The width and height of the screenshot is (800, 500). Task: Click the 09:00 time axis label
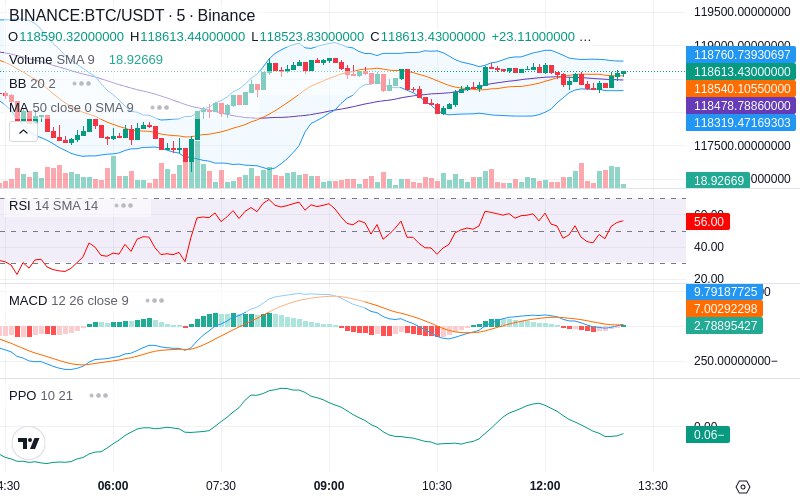(329, 486)
